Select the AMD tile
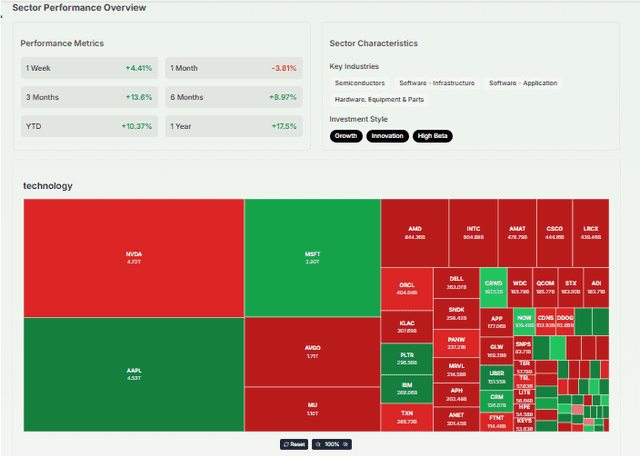This screenshot has width=640, height=456. [x=415, y=233]
